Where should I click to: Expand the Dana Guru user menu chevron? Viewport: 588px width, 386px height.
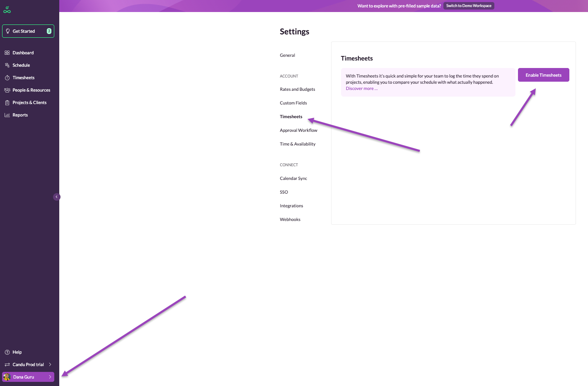50,377
